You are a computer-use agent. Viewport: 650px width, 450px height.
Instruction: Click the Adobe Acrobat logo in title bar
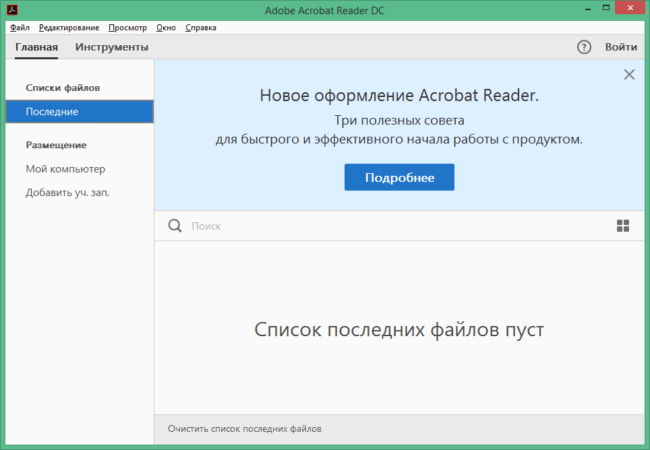[x=12, y=9]
